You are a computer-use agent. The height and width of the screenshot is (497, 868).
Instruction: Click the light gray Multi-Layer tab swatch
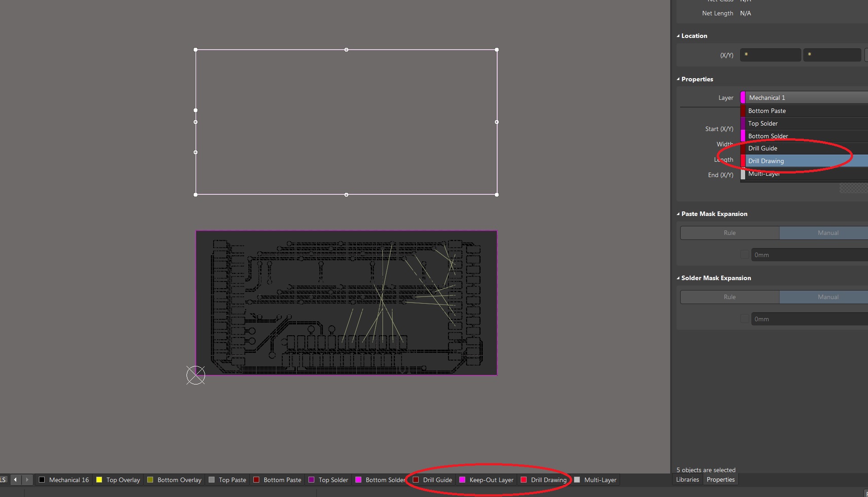[x=577, y=480]
